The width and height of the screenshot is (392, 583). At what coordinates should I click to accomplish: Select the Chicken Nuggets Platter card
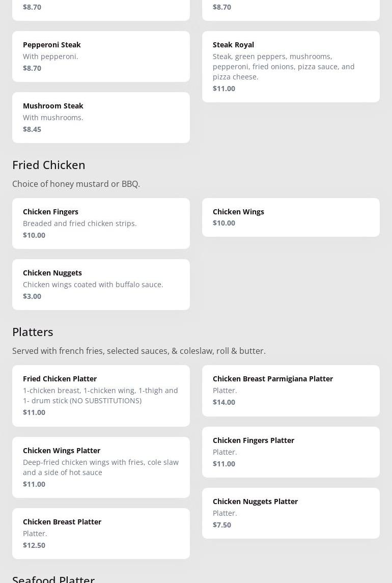coord(291,513)
